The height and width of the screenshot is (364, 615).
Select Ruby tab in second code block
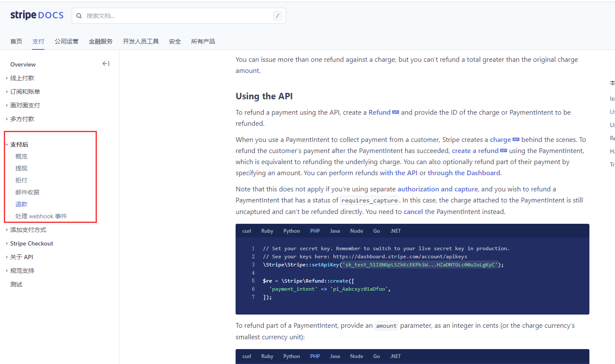(x=267, y=356)
